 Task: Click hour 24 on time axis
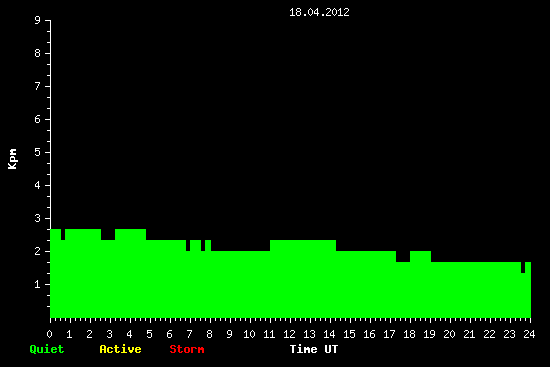[529, 334]
